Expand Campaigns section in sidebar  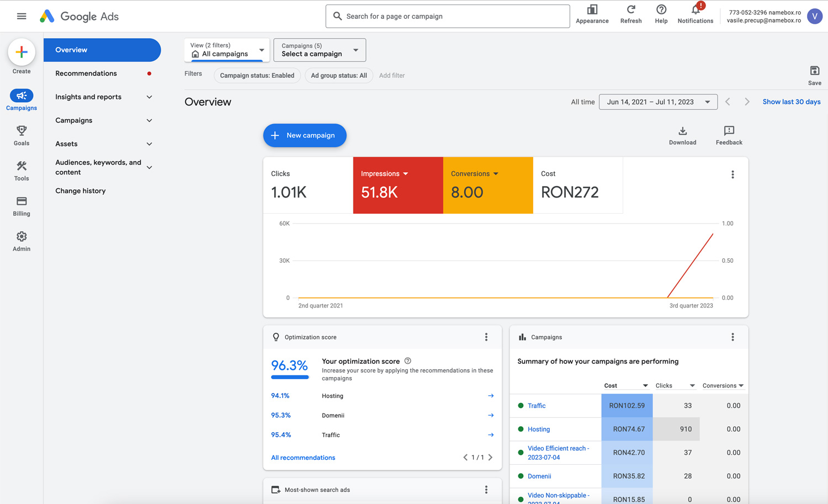(x=149, y=120)
